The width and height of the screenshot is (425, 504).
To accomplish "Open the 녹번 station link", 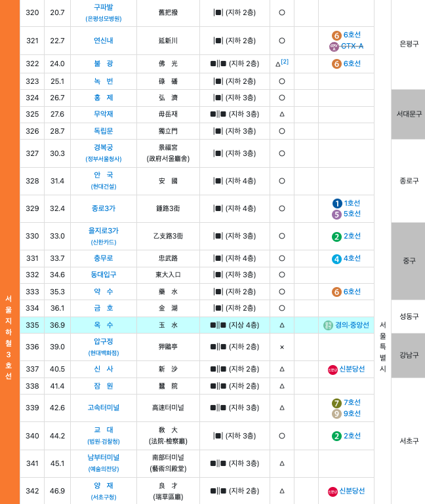I will (x=103, y=81).
